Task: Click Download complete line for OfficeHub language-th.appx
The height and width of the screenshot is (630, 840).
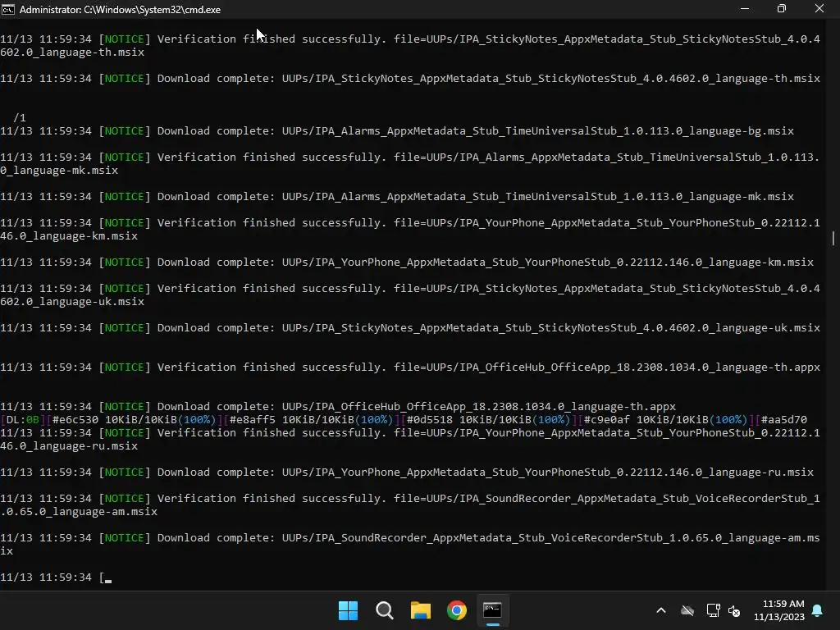Action: click(x=338, y=407)
